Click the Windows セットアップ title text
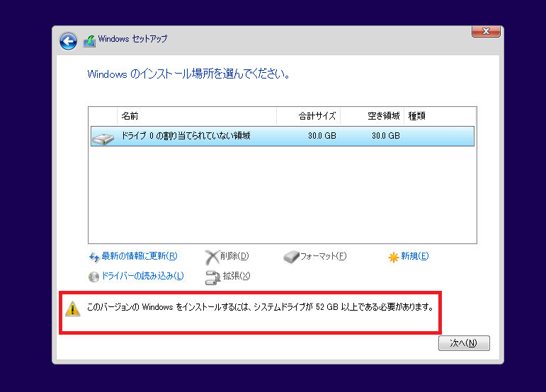 coord(132,39)
